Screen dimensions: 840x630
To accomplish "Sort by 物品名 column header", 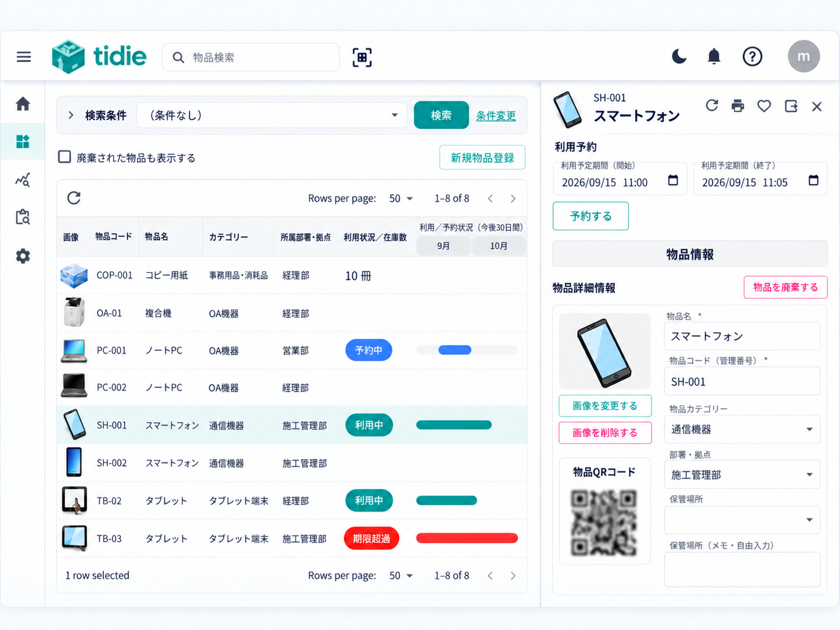I will (x=157, y=236).
